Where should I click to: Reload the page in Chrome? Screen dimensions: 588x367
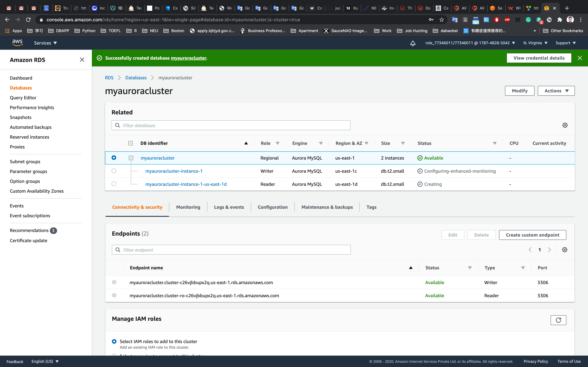pyautogui.click(x=28, y=20)
